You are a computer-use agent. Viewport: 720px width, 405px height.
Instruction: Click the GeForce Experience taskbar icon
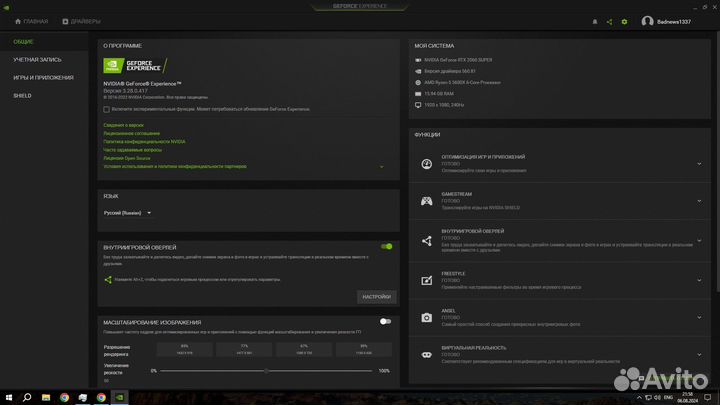click(119, 397)
